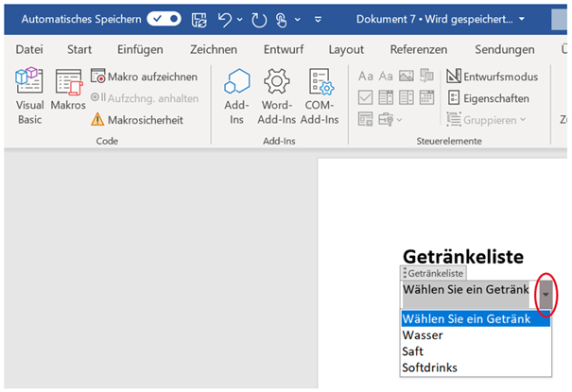
Task: Expand touch mode dropdown arrow
Action: point(298,19)
